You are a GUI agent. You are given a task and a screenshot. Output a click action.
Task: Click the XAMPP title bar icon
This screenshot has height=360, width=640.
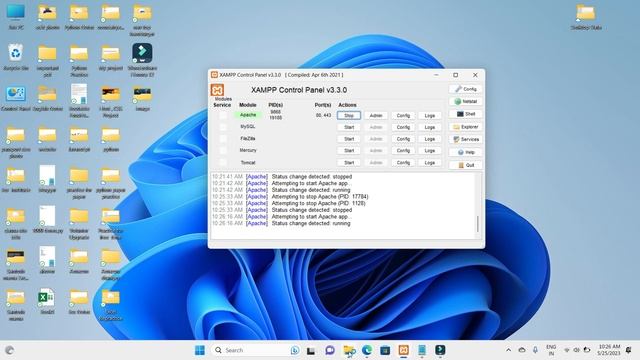pos(214,75)
